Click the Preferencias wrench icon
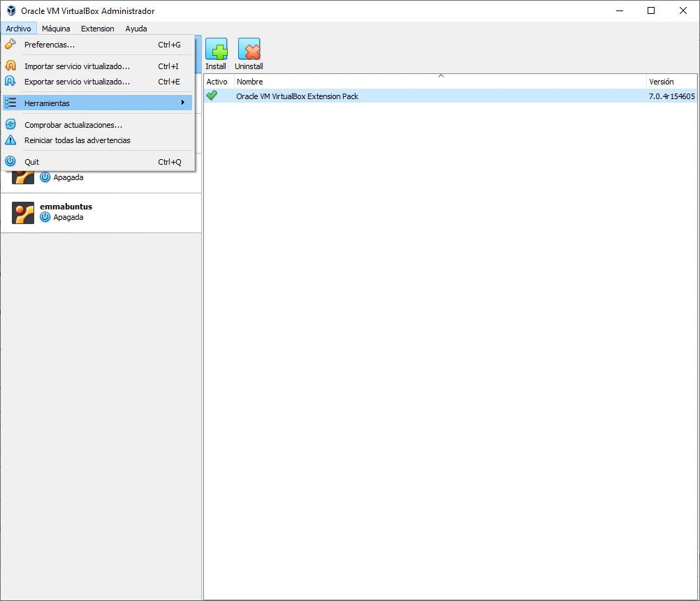Viewport: 700px width, 601px height. 10,45
